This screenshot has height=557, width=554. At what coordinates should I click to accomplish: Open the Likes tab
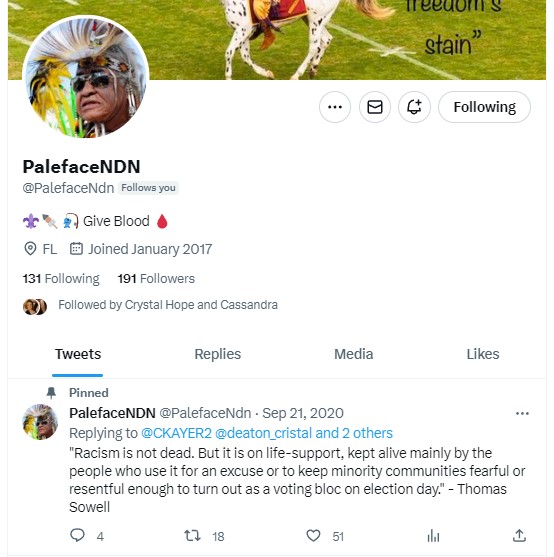point(483,354)
